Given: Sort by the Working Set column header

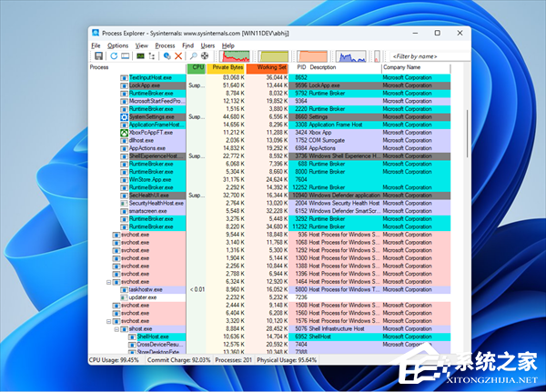Looking at the screenshot, I should [x=267, y=68].
